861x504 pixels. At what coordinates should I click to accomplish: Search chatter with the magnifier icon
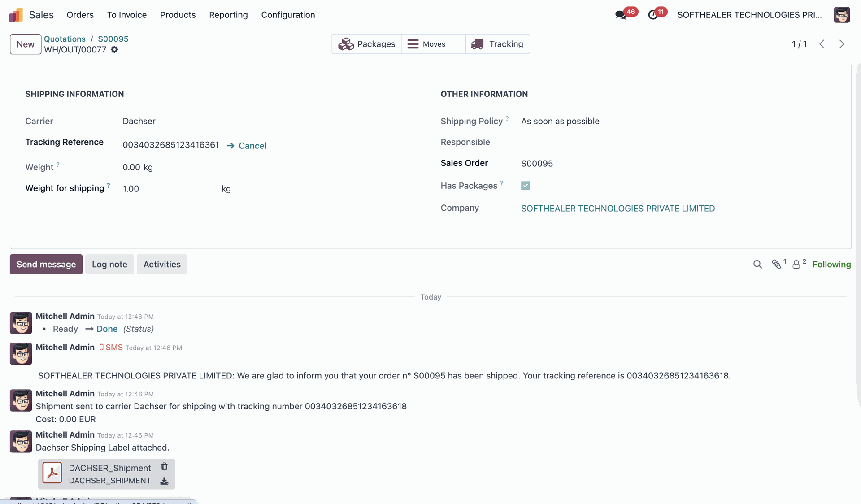click(757, 265)
